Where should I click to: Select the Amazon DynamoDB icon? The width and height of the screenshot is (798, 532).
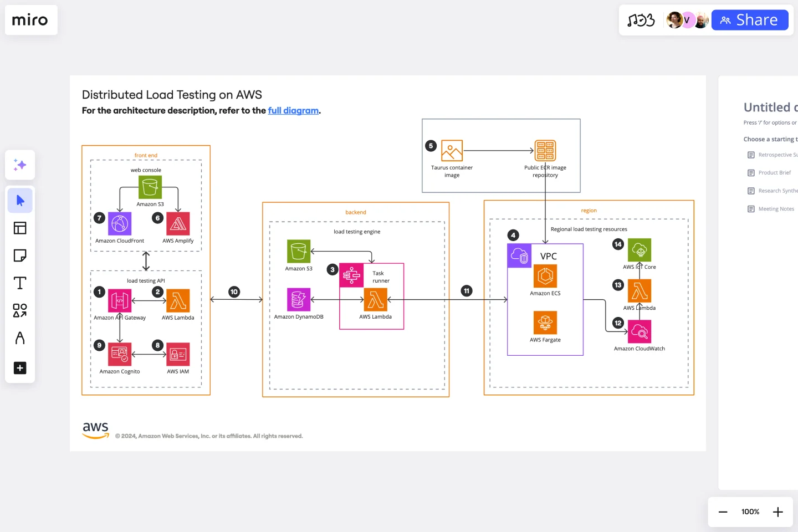[299, 300]
